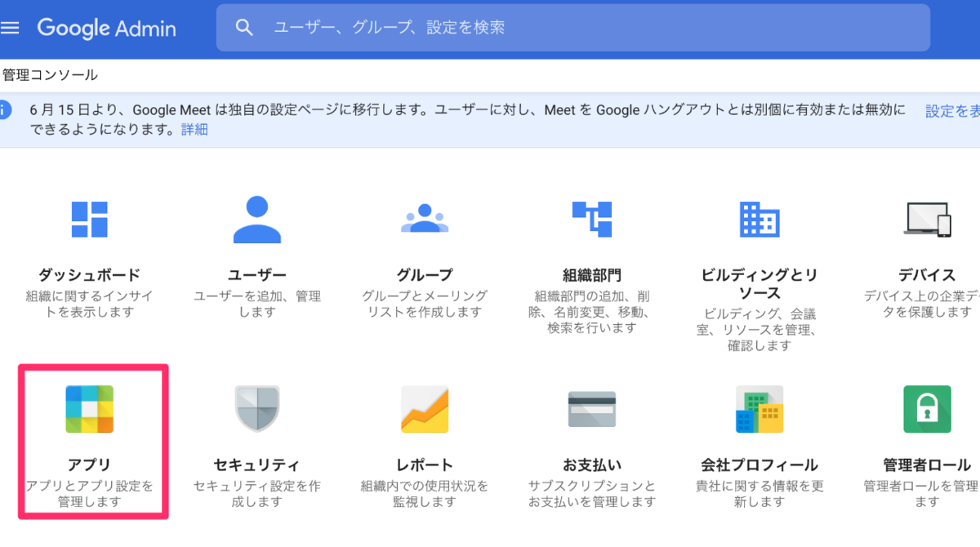
Task: Click the 会社プロフィール title text
Action: pyautogui.click(x=759, y=465)
